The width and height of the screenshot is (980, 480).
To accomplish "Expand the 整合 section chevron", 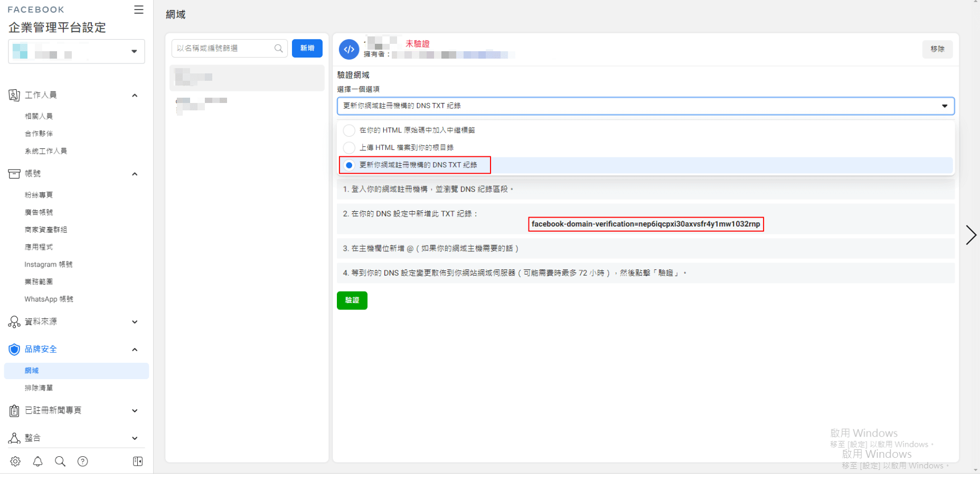I will [x=135, y=438].
